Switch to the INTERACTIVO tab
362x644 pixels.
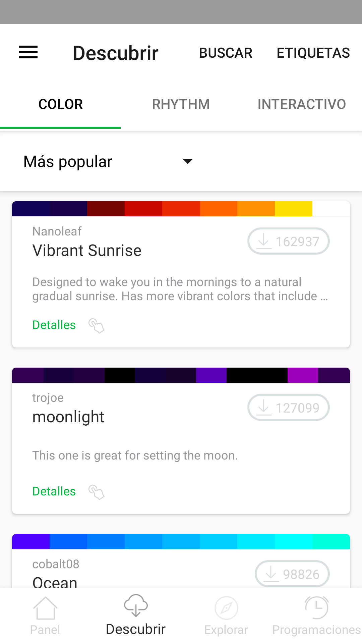point(302,104)
